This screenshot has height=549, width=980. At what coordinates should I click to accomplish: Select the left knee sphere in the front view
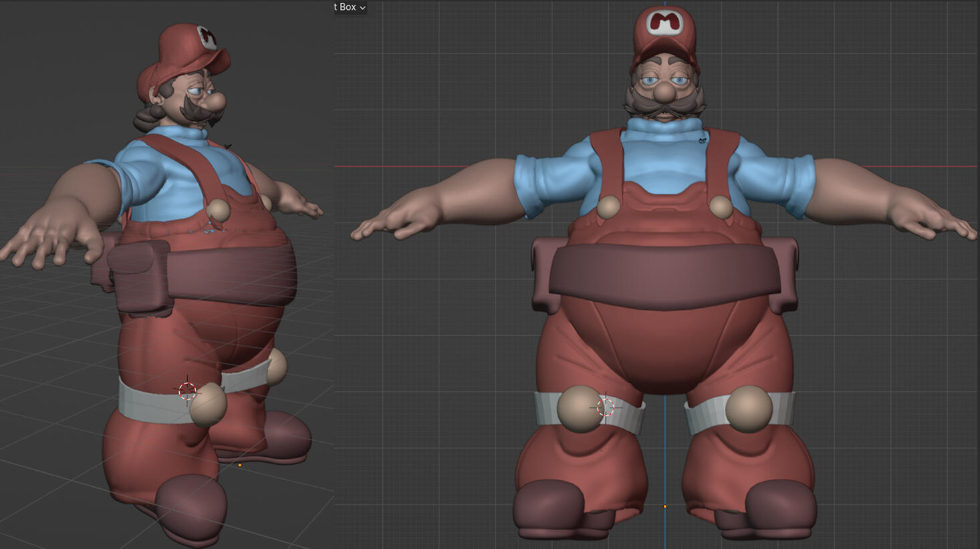[578, 408]
